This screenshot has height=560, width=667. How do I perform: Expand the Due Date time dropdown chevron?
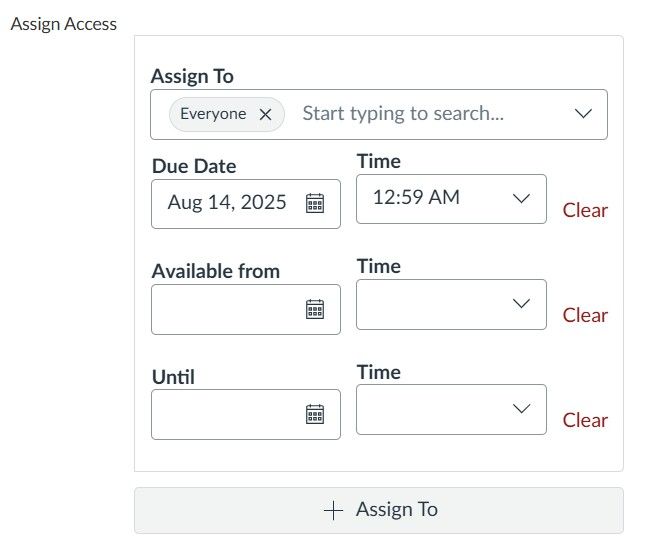click(x=521, y=198)
